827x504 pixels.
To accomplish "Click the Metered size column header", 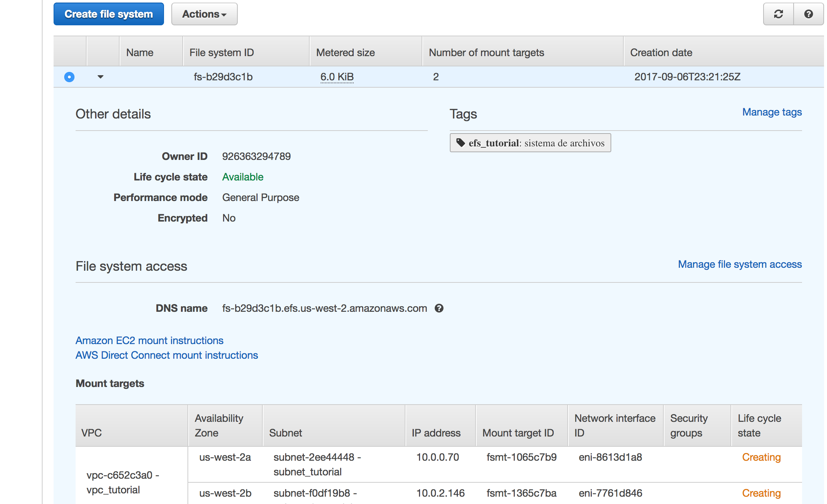I will coord(345,52).
